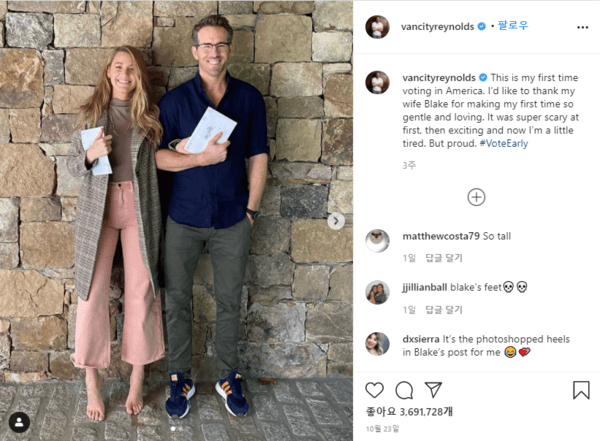Viewport: 600px width, 441px height.
Task: Load more comments with plus circle
Action: [476, 198]
